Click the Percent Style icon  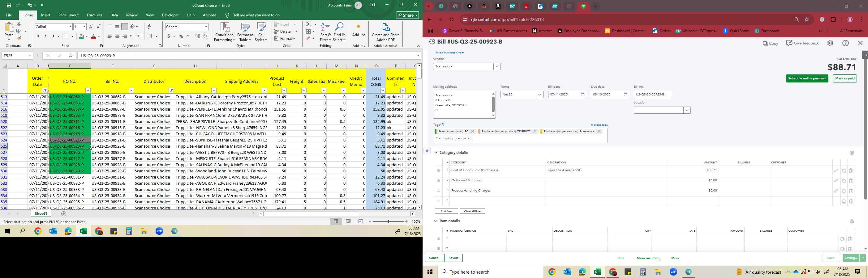[x=181, y=36]
